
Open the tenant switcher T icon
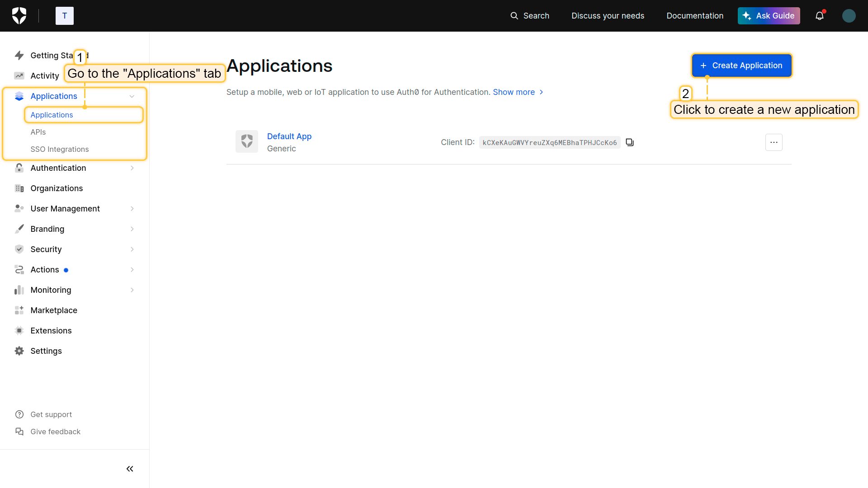point(64,16)
